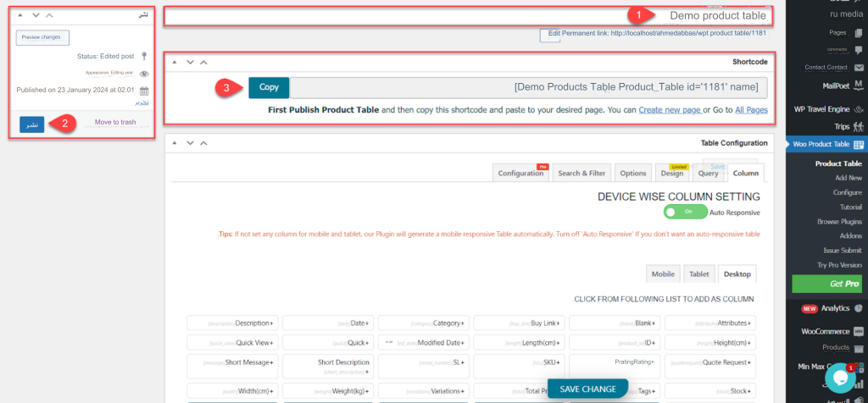The width and height of the screenshot is (868, 403).
Task: Click the SAVE CHANGE button
Action: tap(587, 389)
